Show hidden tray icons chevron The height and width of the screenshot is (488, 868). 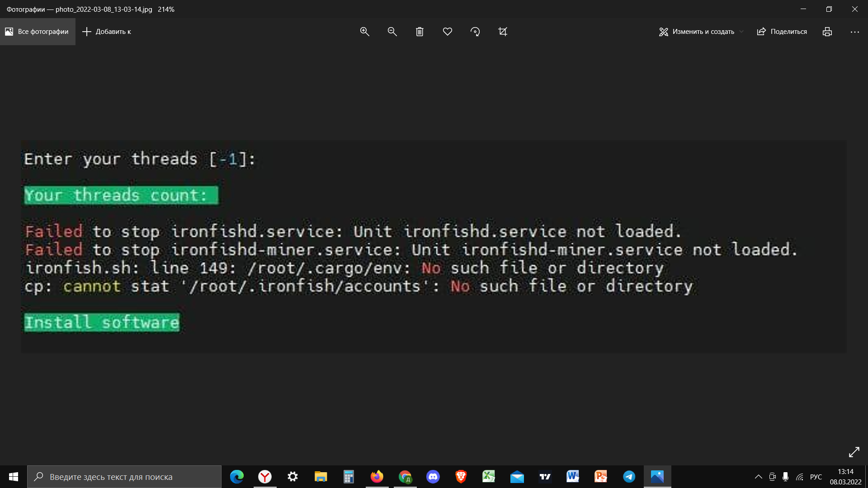759,477
